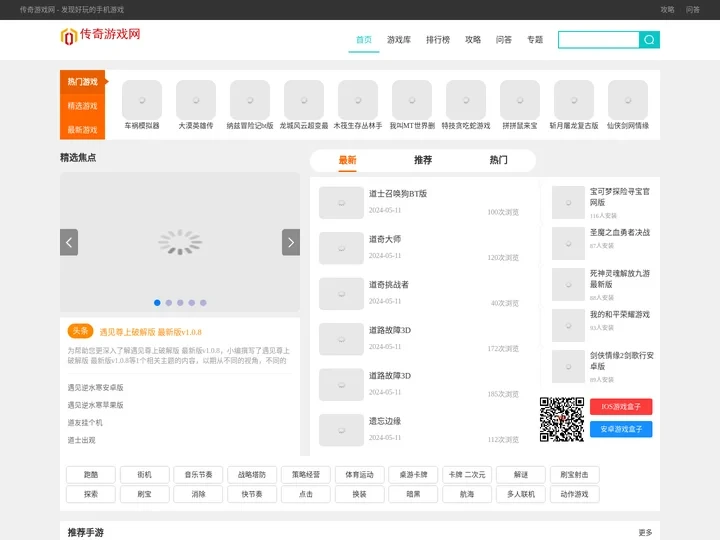Go to previous carousel slide arrow

[x=69, y=242]
